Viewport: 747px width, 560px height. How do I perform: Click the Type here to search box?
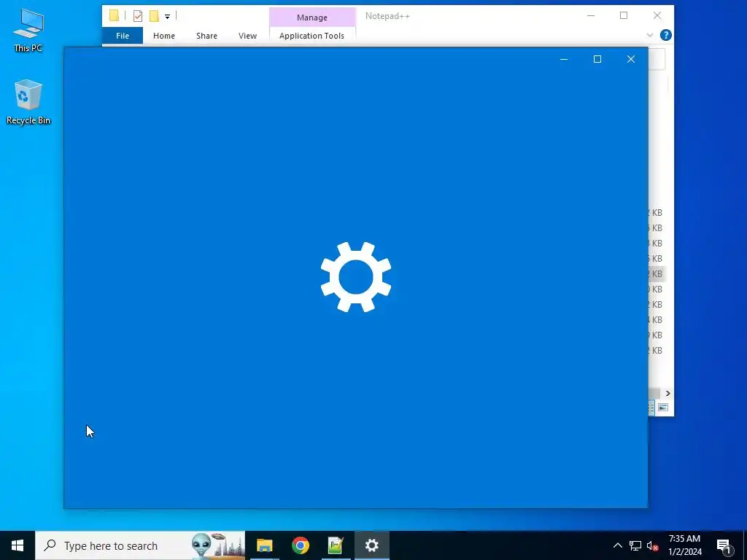coord(140,545)
